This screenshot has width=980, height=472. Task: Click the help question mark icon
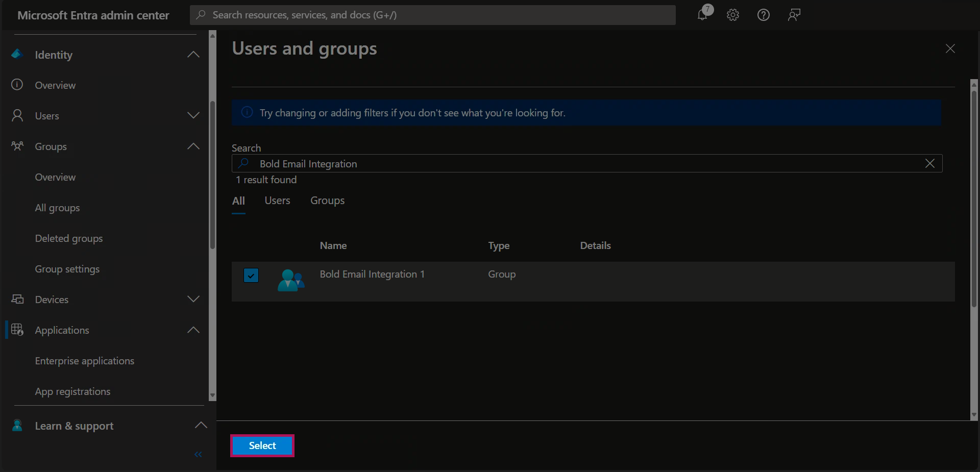[763, 15]
